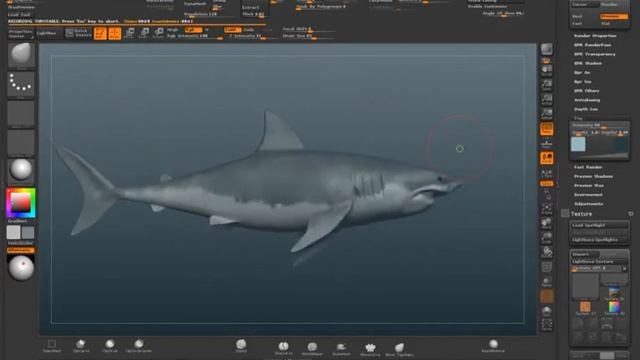Toggle Persp perspective view
Screen dimensions: 640x360
(547, 129)
